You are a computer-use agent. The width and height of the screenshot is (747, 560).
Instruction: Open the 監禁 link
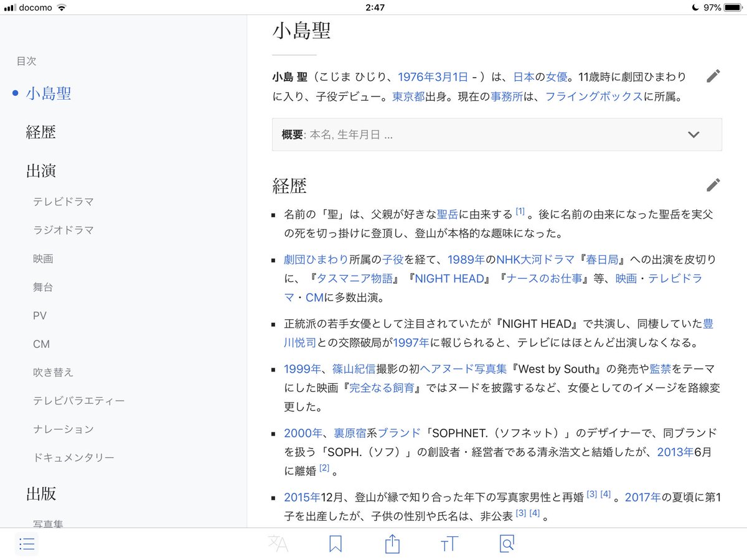click(661, 369)
